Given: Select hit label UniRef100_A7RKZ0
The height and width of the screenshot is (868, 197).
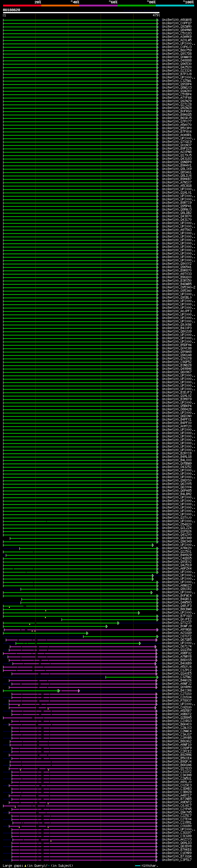Looking at the screenshot, I should click(177, 548).
